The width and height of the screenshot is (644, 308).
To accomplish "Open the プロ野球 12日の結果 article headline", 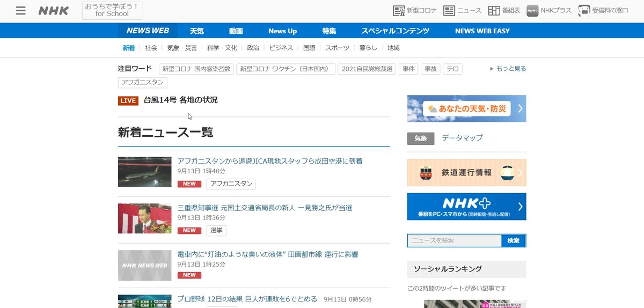I will (x=247, y=299).
